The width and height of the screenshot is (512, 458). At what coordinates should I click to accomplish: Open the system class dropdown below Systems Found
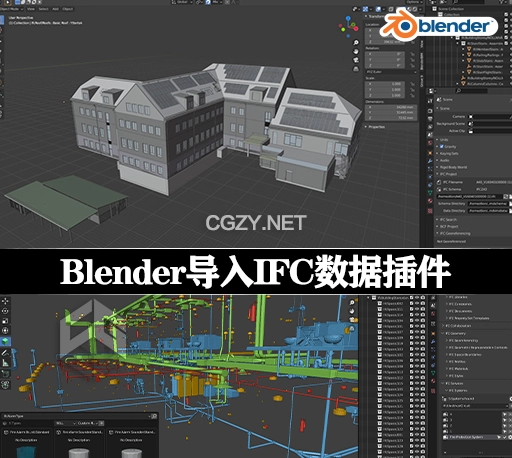coord(475,406)
